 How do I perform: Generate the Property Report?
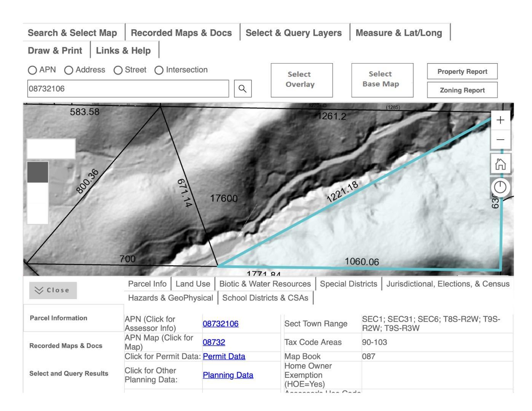coord(462,72)
